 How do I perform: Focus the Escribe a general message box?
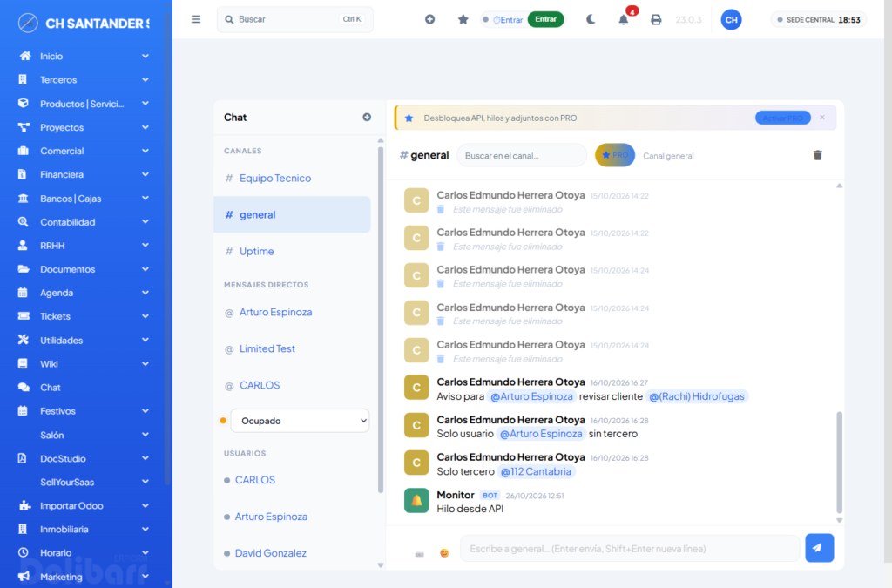point(630,549)
